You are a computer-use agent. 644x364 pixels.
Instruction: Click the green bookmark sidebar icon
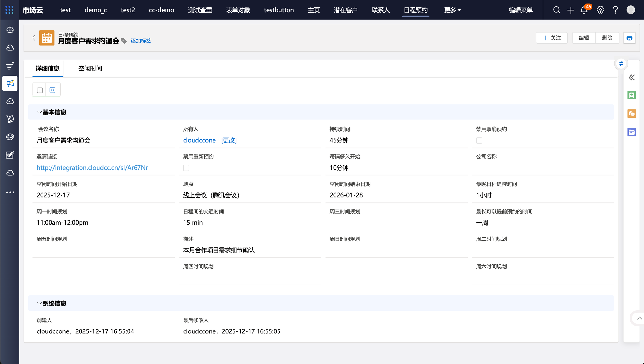point(631,95)
